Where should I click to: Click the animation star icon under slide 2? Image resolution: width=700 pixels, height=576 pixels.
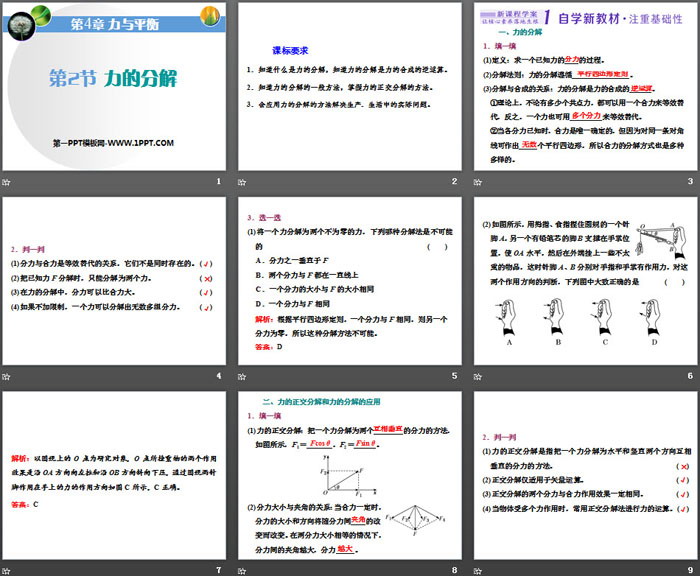point(242,182)
